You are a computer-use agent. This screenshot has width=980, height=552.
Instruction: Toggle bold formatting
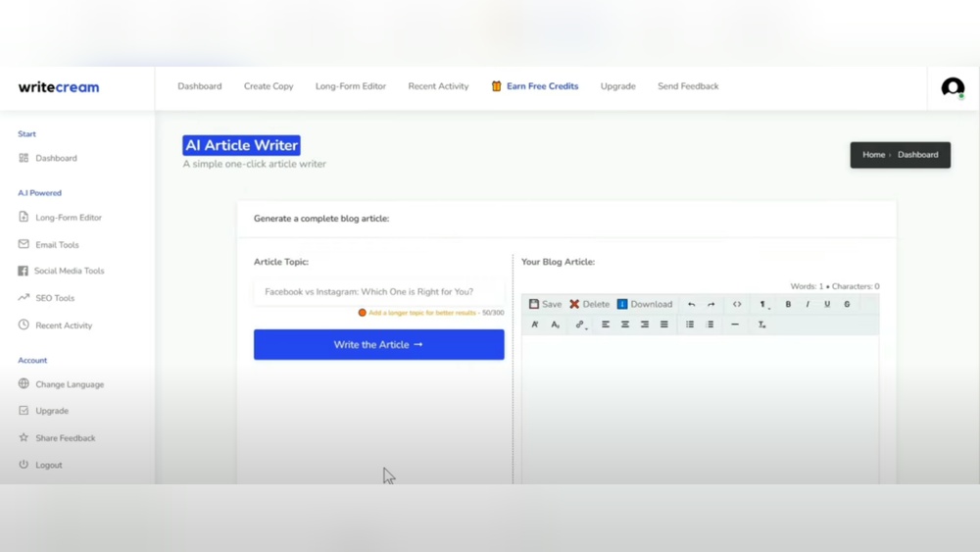click(788, 305)
